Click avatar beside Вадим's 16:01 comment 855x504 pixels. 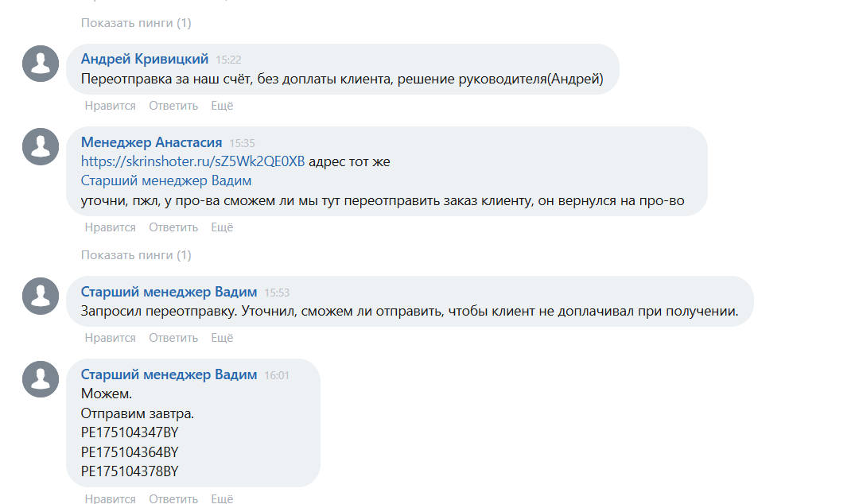point(41,378)
